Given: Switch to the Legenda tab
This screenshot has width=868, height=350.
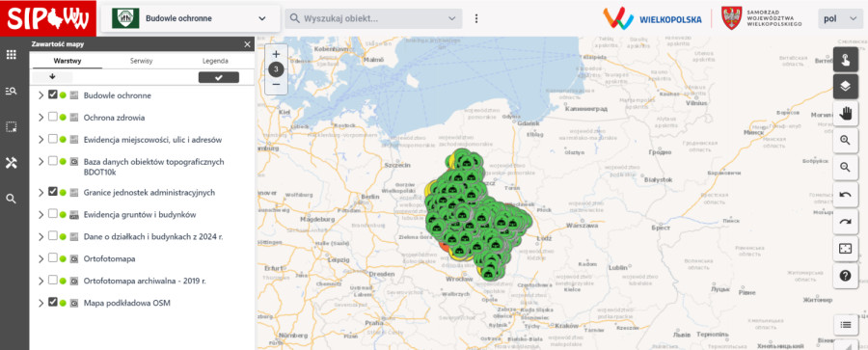Looking at the screenshot, I should [215, 61].
